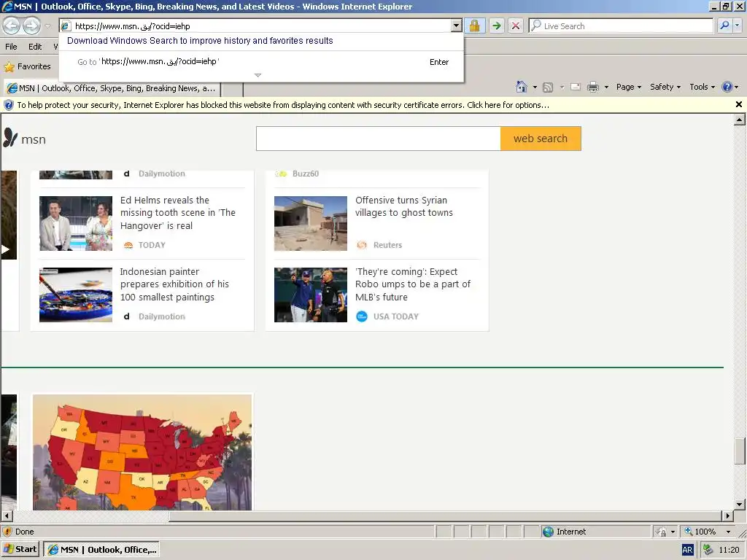Expand the autocomplete dropdown chevron
Screen dimensions: 747x560
(258, 75)
